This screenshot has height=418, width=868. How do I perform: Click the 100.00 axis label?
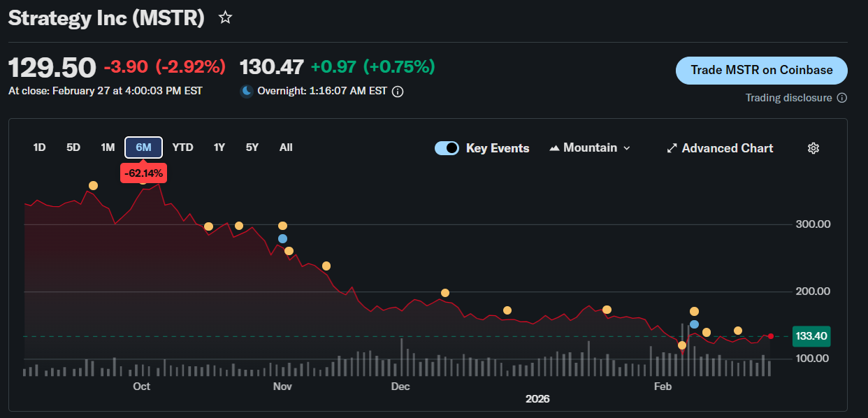pos(812,359)
